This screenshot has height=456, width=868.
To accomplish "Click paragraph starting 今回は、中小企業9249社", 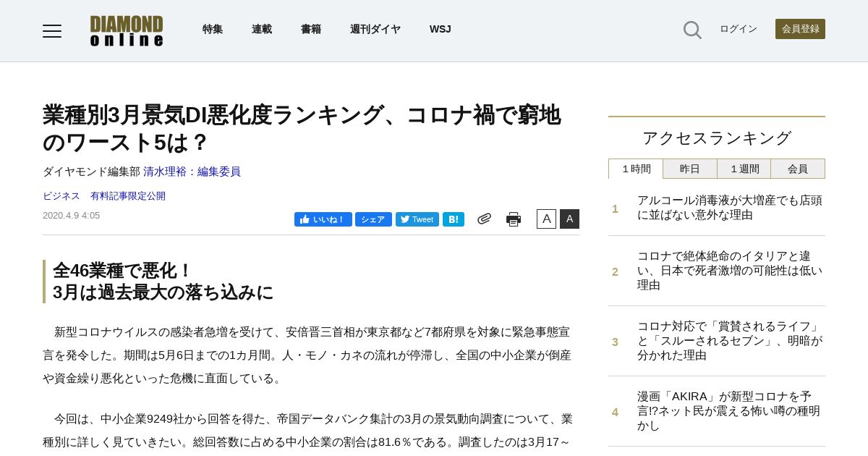I will click(x=309, y=431).
